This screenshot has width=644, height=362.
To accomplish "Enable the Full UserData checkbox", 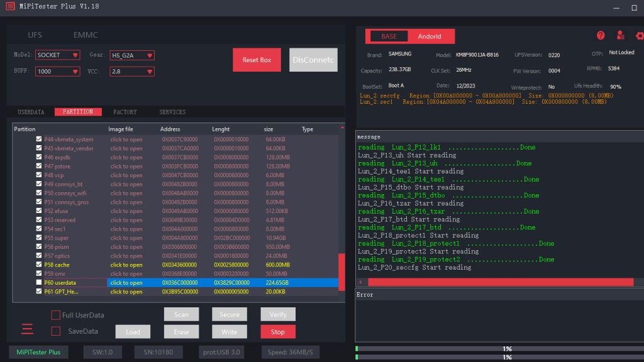I will point(55,315).
